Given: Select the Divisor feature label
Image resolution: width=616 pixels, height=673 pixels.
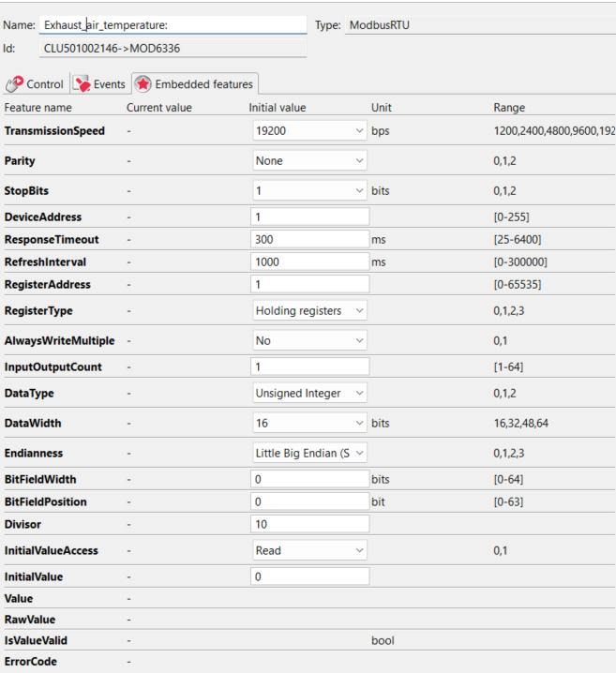Looking at the screenshot, I should click(x=23, y=524).
